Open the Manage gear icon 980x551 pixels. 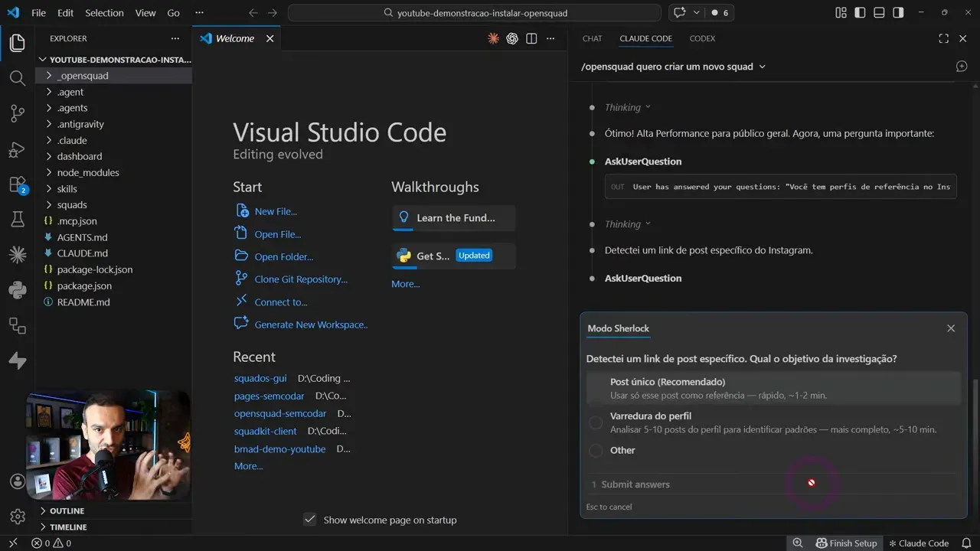point(17,517)
